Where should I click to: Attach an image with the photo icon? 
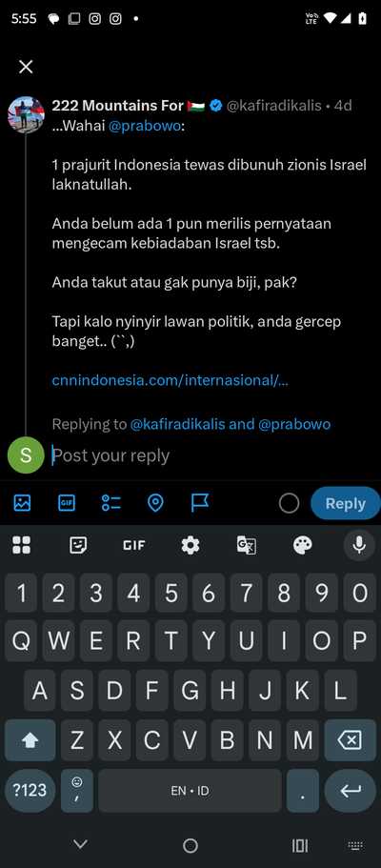point(22,503)
